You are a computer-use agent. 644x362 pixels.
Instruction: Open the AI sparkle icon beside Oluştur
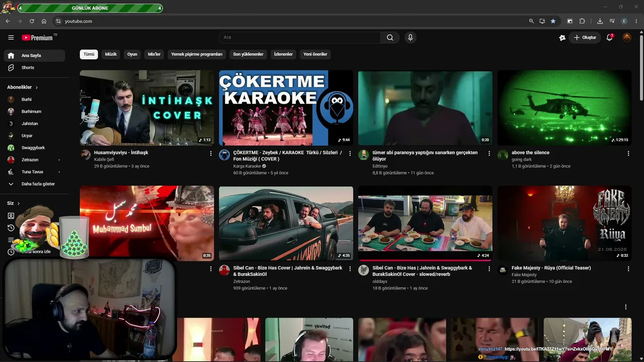[x=562, y=38]
